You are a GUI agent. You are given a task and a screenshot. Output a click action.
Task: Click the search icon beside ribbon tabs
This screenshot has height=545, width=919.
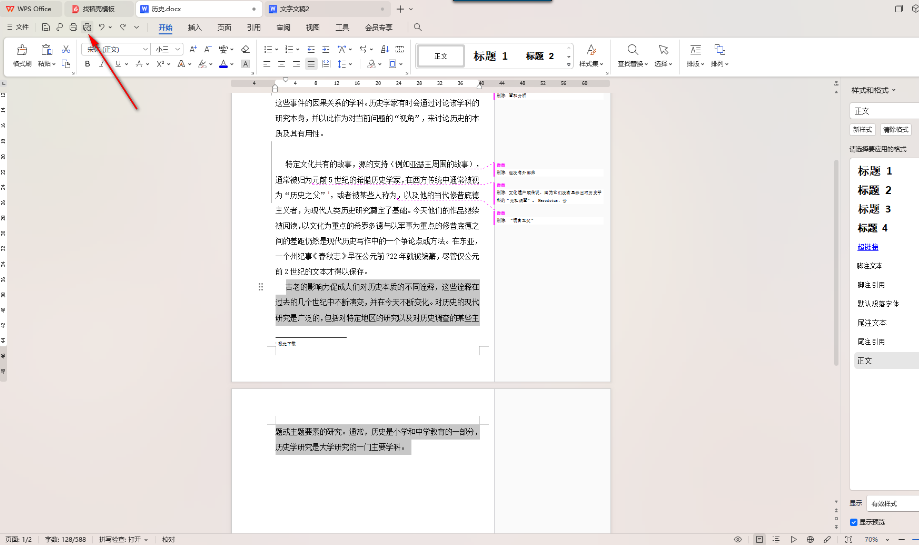coord(417,27)
